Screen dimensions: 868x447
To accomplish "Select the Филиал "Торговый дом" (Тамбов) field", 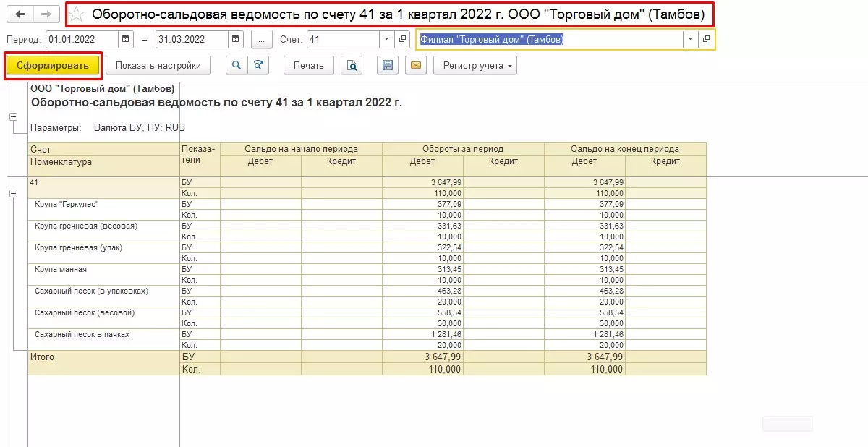I will click(x=550, y=39).
